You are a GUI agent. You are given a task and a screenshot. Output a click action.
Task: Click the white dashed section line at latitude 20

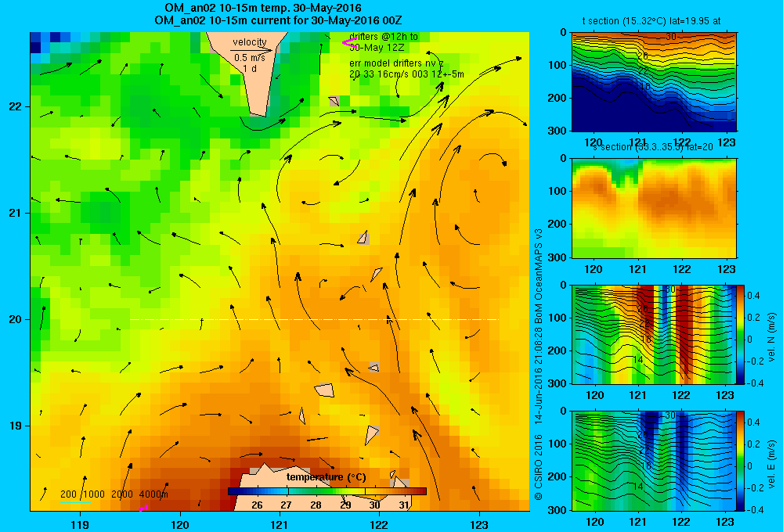coord(314,319)
